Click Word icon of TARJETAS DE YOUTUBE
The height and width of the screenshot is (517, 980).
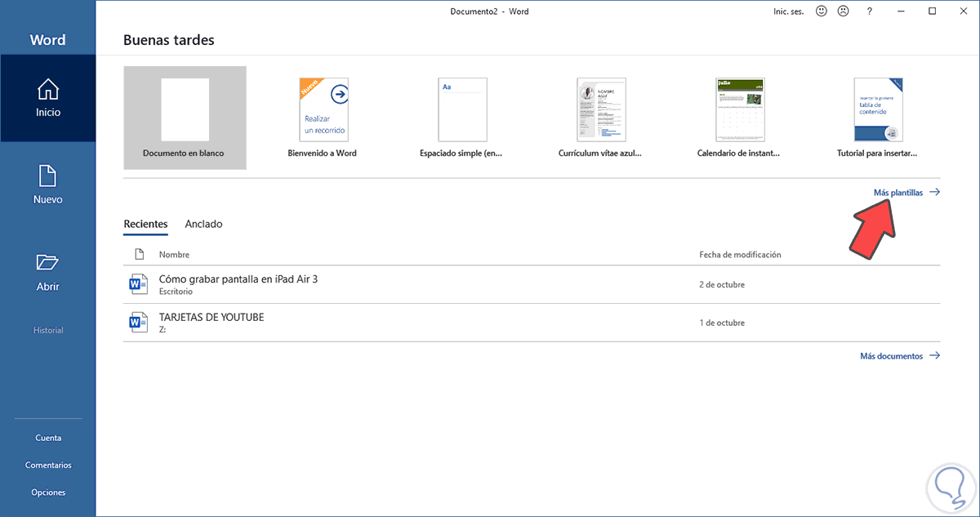[137, 323]
